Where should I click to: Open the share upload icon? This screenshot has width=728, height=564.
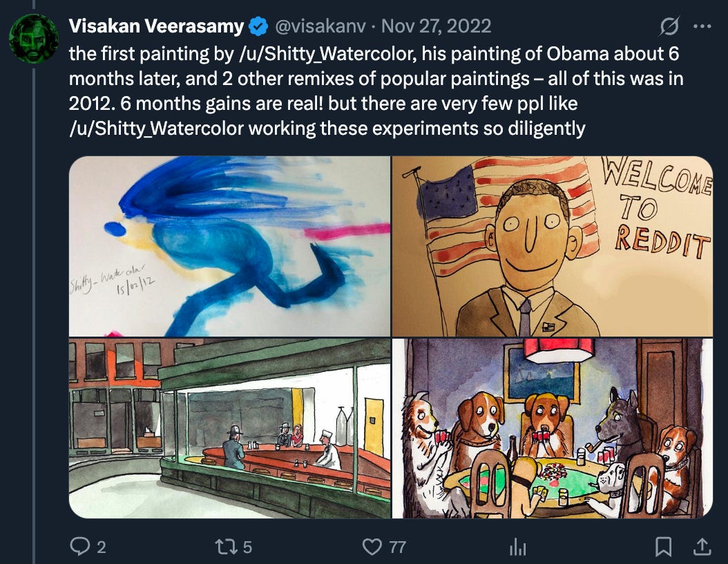(x=702, y=546)
